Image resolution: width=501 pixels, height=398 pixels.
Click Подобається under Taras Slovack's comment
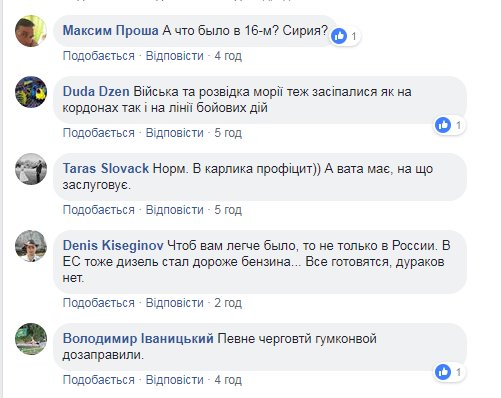[x=99, y=210]
